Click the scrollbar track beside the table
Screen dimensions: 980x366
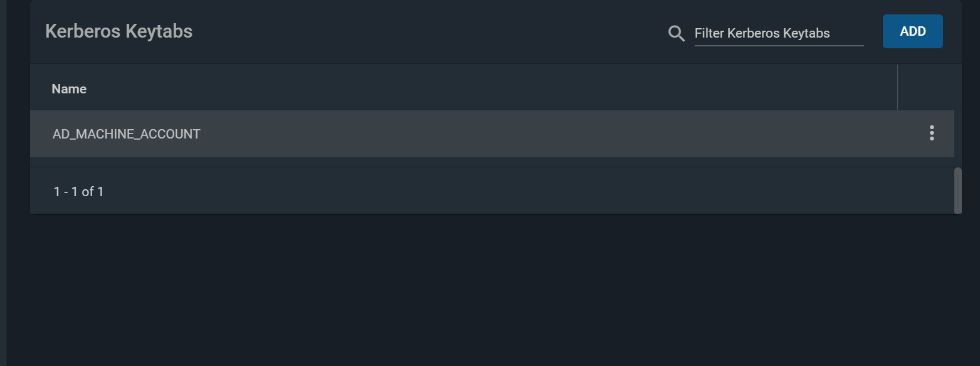point(958,138)
